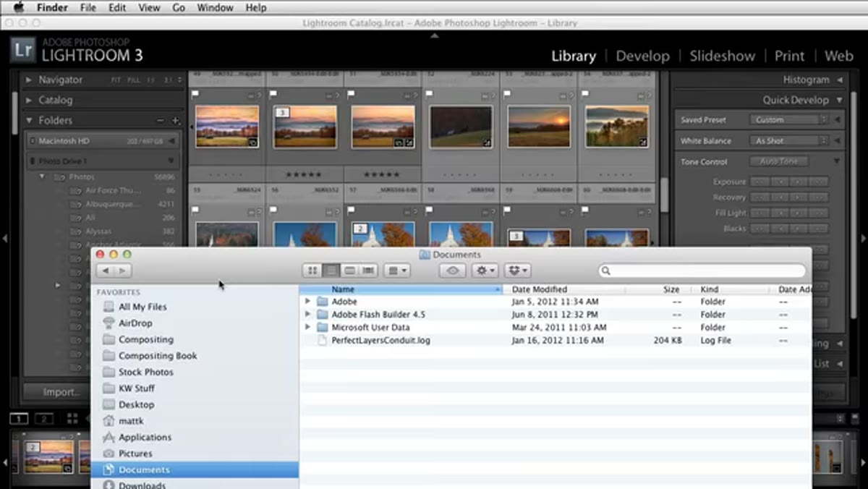Expand the Adobe folder row
This screenshot has width=868, height=489.
[308, 302]
